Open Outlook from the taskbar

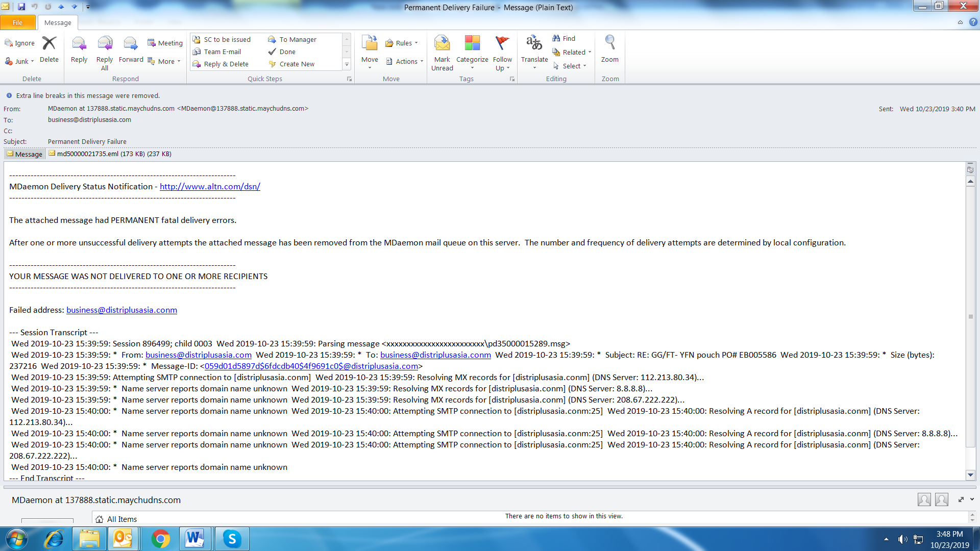coord(123,539)
